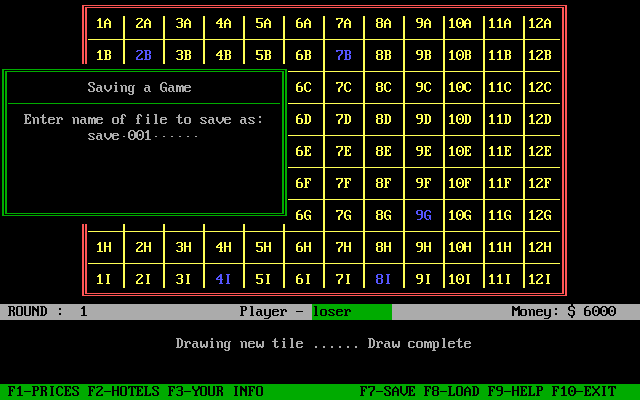This screenshot has height=400, width=640.
Task: Select board tile 12B
Action: (540, 56)
